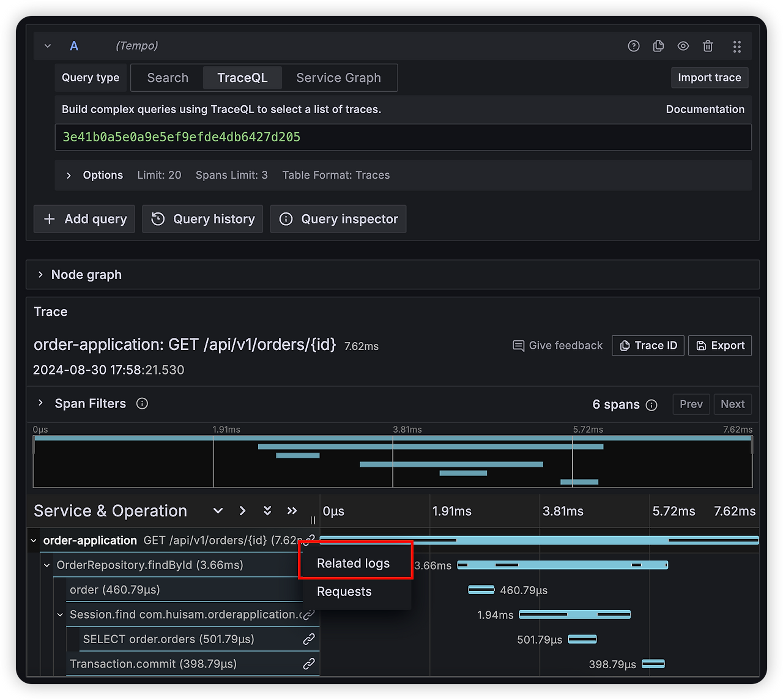Image resolution: width=783 pixels, height=700 pixels.
Task: Open query help icon
Action: pyautogui.click(x=634, y=46)
